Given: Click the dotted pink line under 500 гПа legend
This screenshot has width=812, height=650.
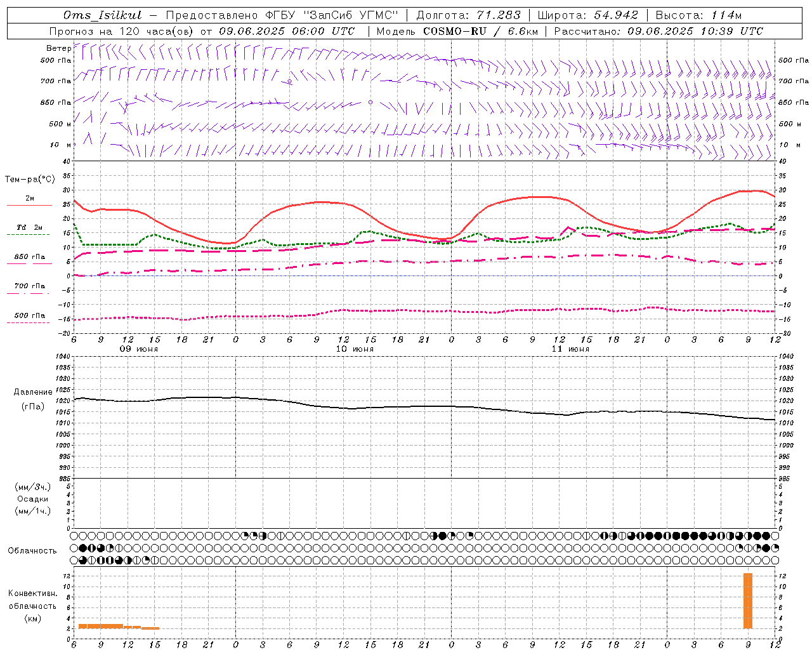Looking at the screenshot, I should click(29, 323).
